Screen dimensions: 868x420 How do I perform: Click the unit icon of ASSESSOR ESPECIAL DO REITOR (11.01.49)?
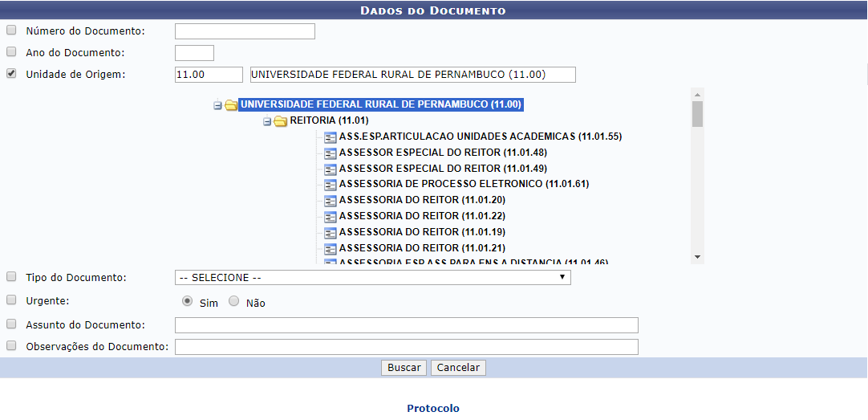click(331, 169)
